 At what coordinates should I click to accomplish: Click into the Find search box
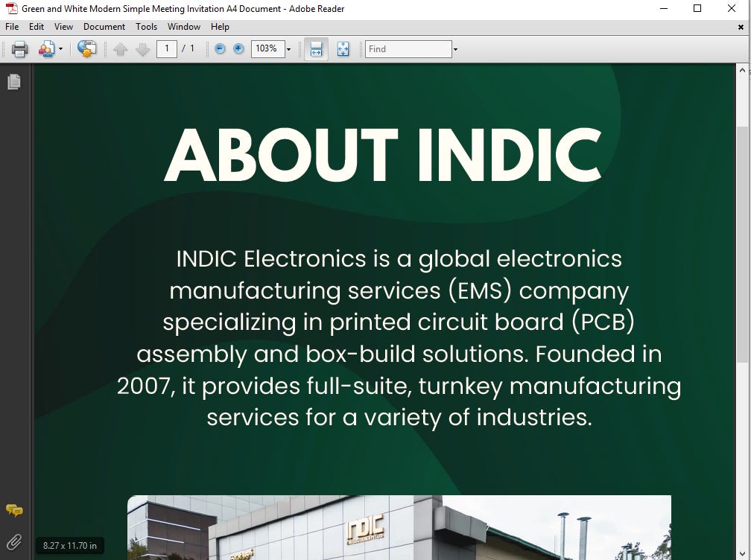(x=408, y=49)
